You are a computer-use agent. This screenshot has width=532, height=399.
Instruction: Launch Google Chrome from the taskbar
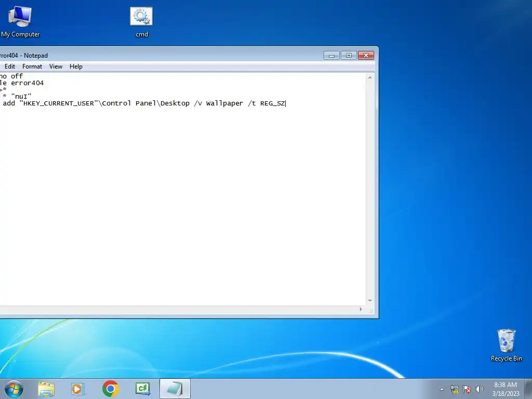110,389
